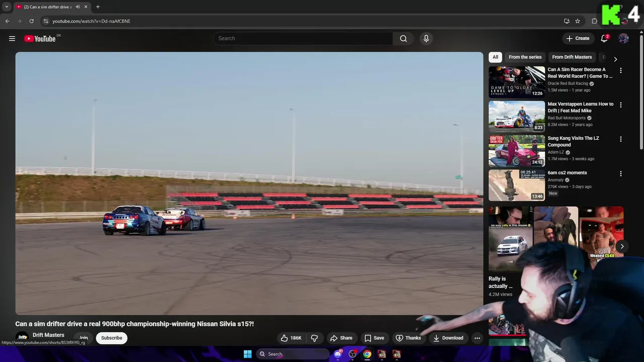Open the Max Verstappen drift thumbnail
The image size is (644, 362).
tap(517, 116)
